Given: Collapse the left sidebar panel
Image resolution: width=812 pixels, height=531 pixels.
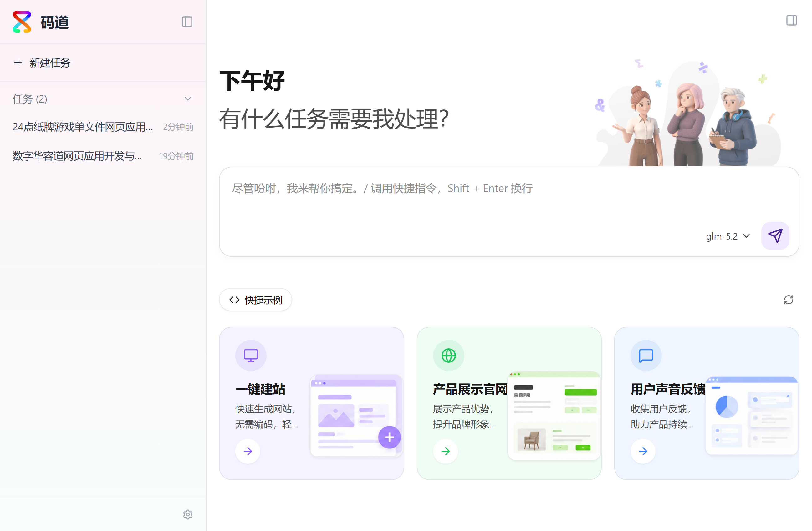Looking at the screenshot, I should 187,22.
